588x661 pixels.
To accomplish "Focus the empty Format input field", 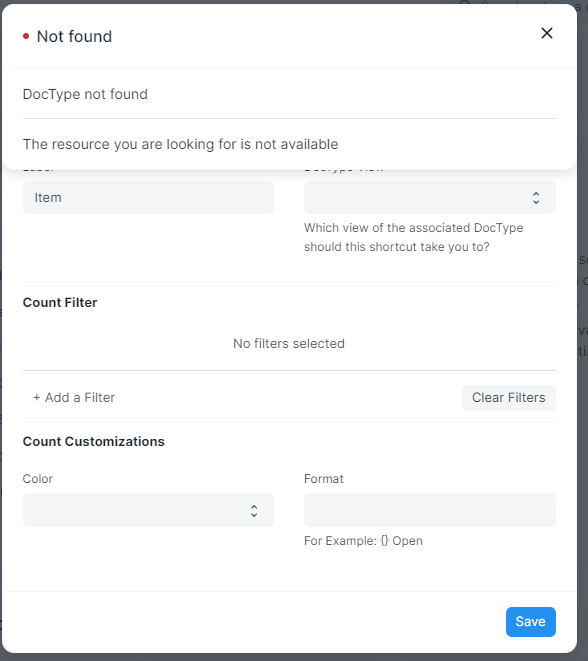I will click(x=430, y=510).
